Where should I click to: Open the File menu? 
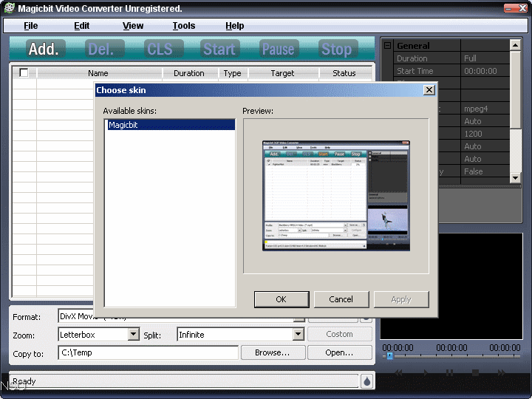click(30, 26)
